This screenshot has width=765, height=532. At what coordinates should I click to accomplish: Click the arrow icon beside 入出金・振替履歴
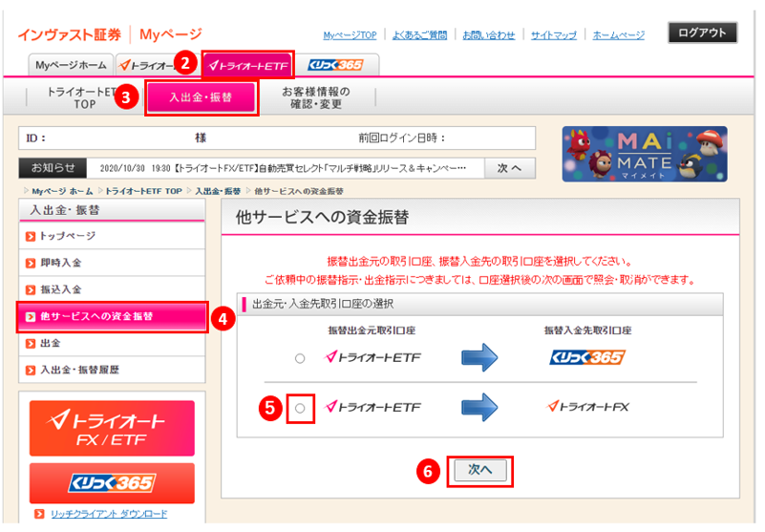point(31,371)
